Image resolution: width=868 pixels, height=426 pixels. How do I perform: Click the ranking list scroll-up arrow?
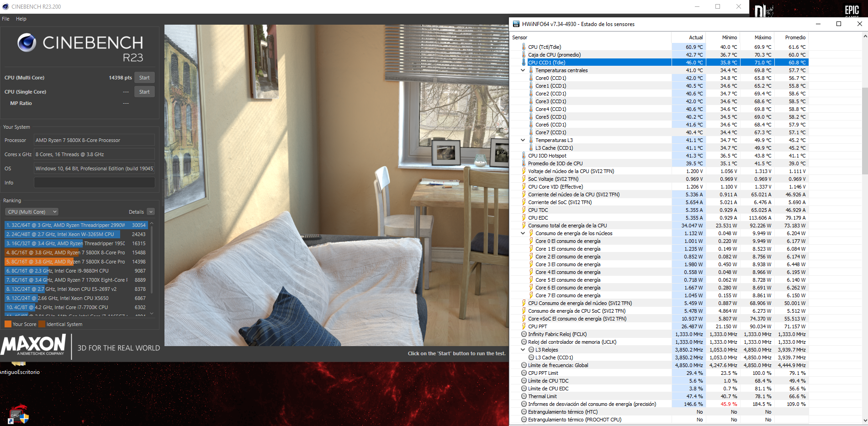[152, 224]
